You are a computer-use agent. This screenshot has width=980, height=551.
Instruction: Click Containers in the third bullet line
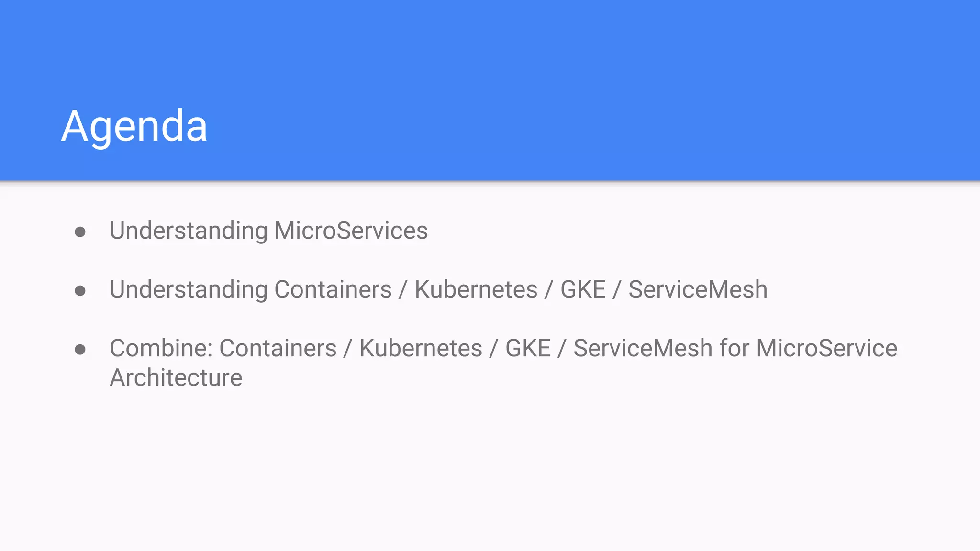[278, 348]
